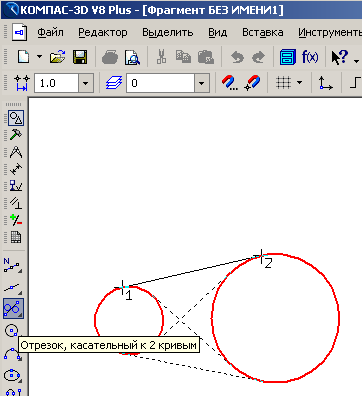The height and width of the screenshot is (396, 362).
Task: Click the view scale icon beside 1.0
Action: [22, 83]
